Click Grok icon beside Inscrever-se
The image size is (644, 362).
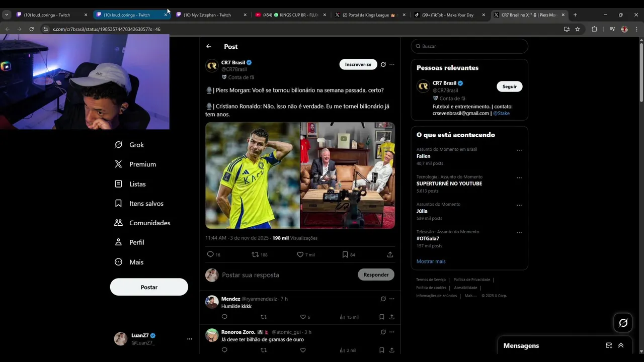(x=383, y=64)
